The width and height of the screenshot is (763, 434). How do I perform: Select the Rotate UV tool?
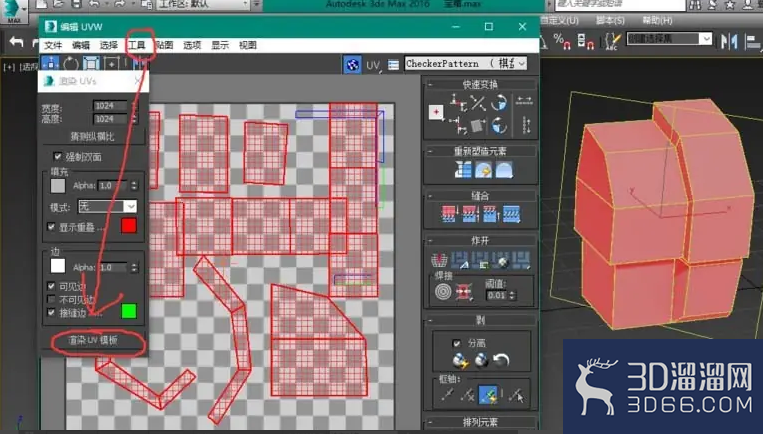click(x=71, y=64)
